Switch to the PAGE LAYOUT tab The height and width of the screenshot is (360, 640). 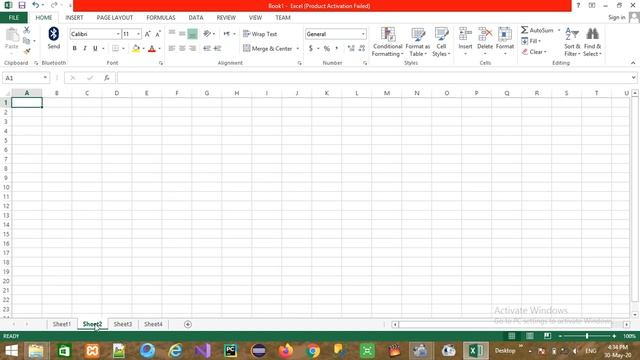coord(115,18)
